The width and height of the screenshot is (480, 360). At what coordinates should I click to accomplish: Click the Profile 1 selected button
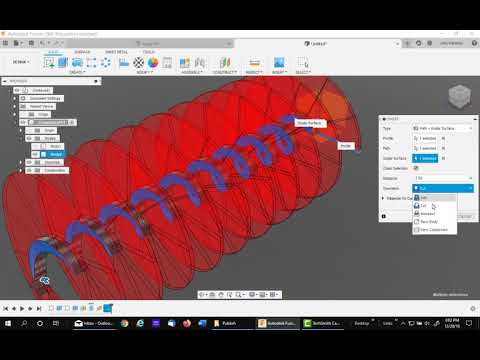coord(425,138)
